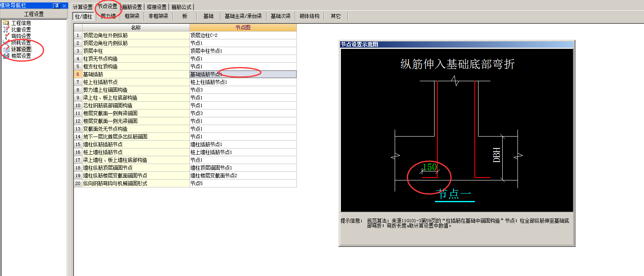Select row 顶层边角柱外侧纵筋

[x=136, y=35]
